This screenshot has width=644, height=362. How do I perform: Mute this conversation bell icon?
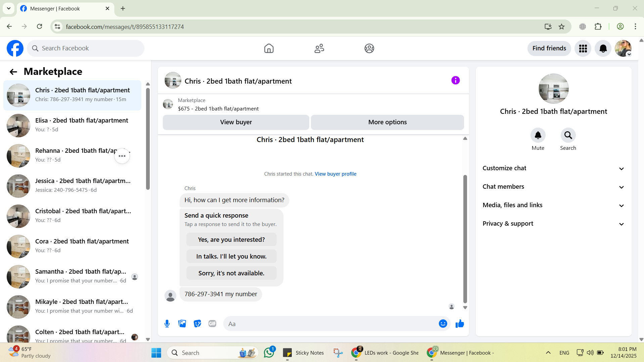[x=538, y=135]
